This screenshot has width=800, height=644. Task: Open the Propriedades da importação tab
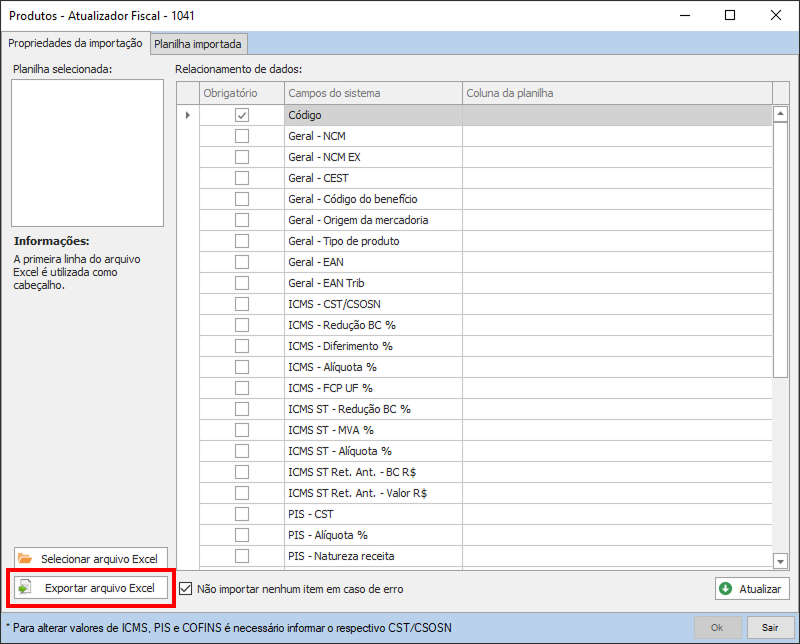76,44
